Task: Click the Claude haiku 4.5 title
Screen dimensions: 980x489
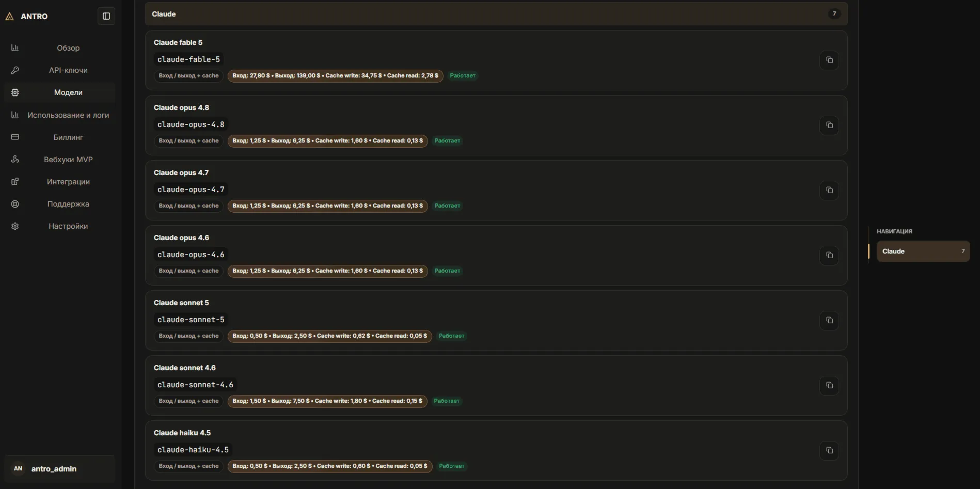Action: (x=182, y=433)
